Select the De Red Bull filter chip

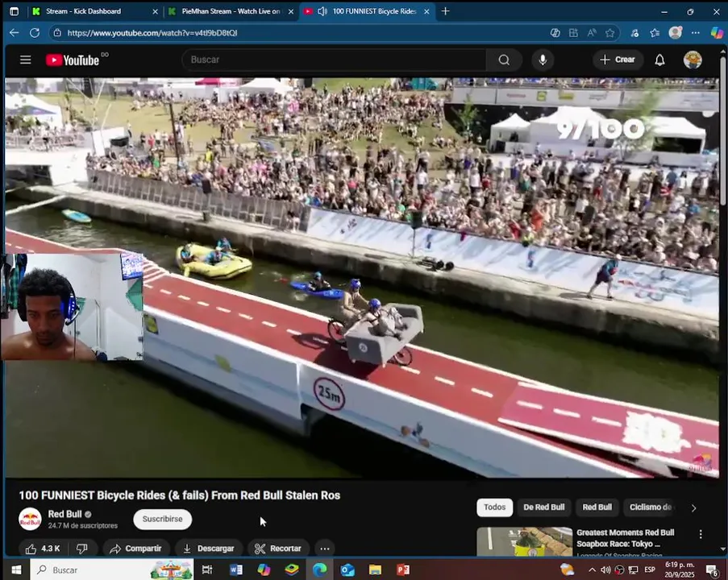[x=544, y=507]
